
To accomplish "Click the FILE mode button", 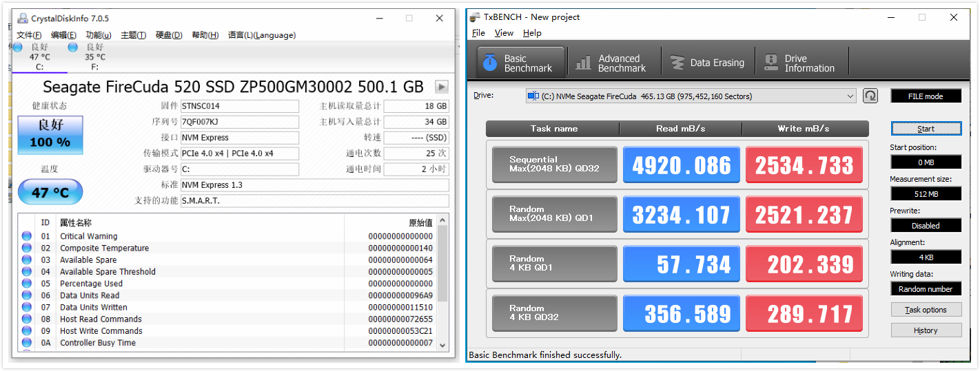I will coord(926,96).
